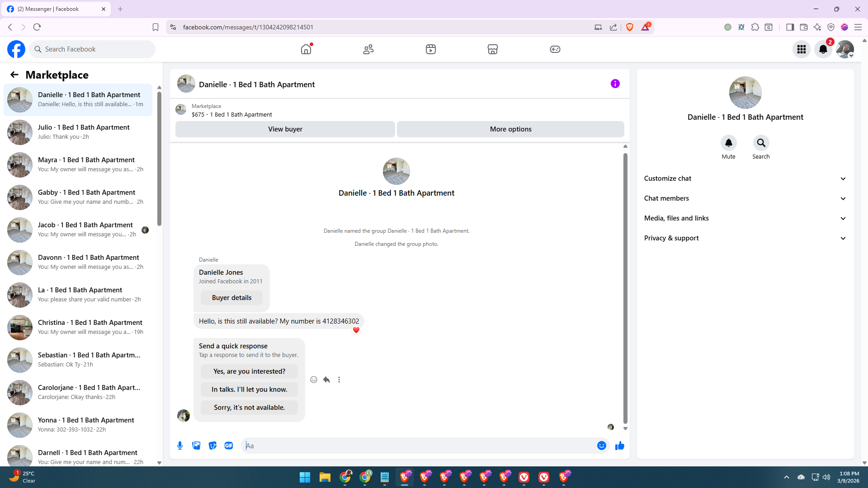The width and height of the screenshot is (868, 488).
Task: Click the conversation list scrollbar
Action: pyautogui.click(x=159, y=158)
